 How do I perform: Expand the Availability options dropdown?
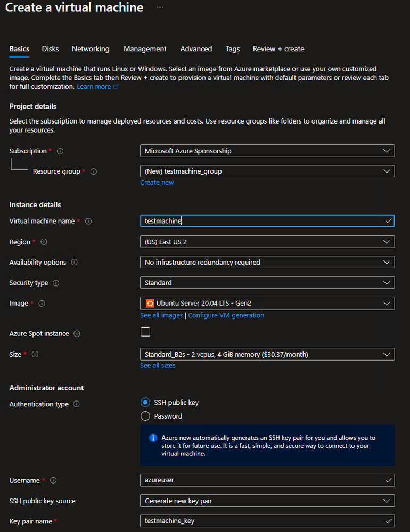click(x=267, y=262)
